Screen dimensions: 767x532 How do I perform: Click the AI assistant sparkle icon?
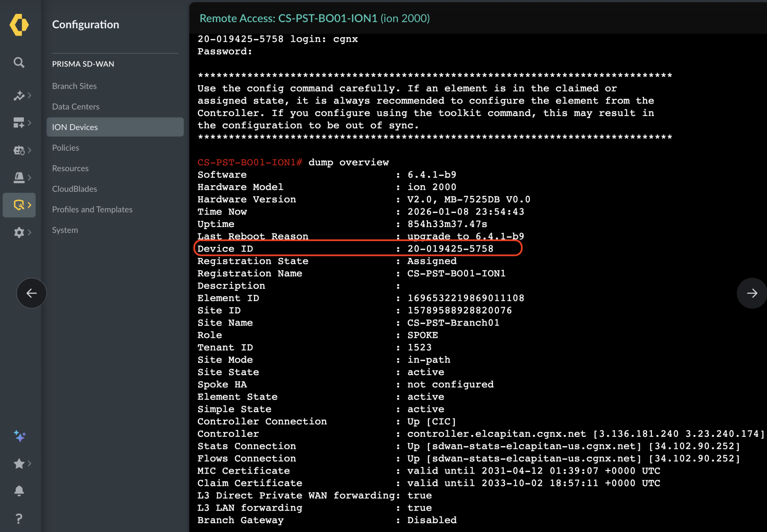(x=19, y=436)
